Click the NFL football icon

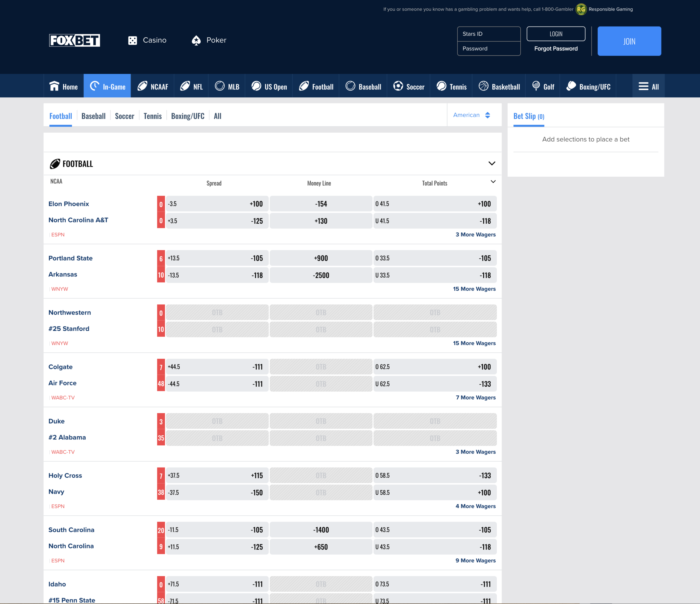185,86
